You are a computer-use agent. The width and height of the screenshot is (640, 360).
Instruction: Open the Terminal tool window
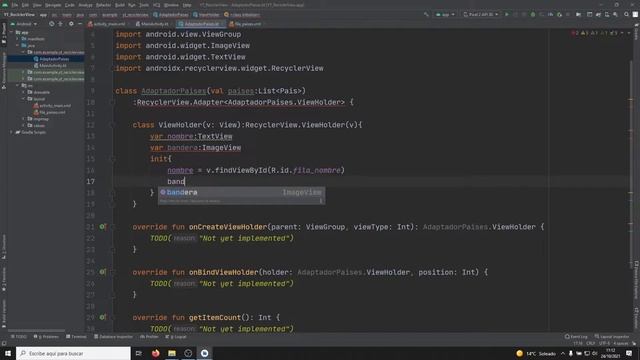76,337
